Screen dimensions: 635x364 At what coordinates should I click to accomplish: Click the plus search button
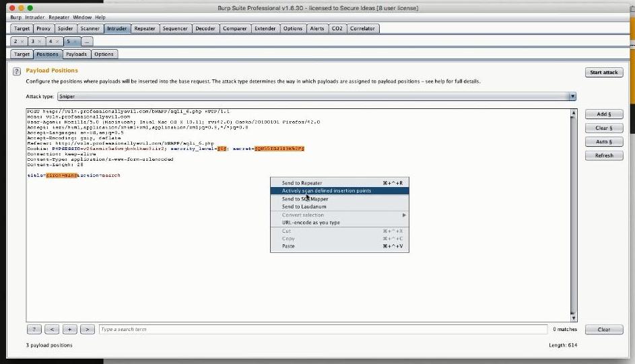69,329
